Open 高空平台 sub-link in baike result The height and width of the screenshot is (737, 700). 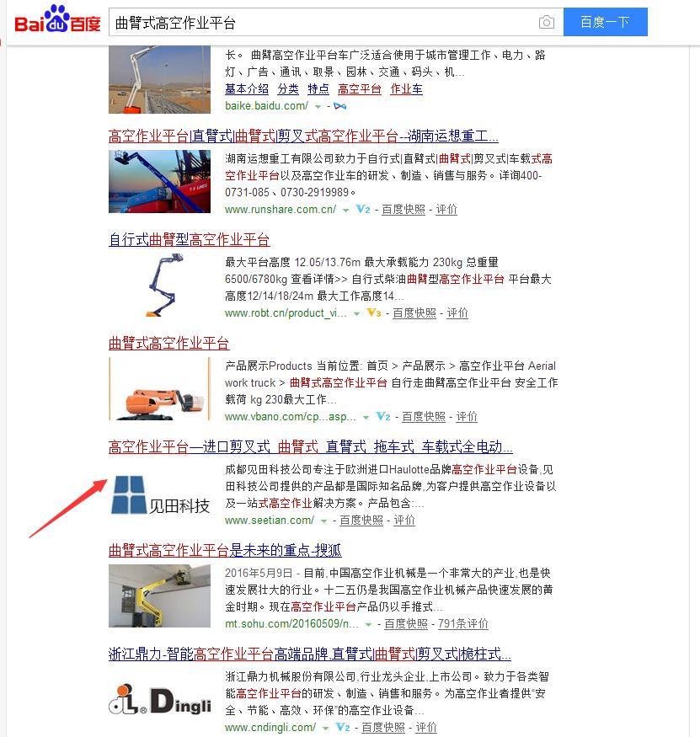click(359, 88)
